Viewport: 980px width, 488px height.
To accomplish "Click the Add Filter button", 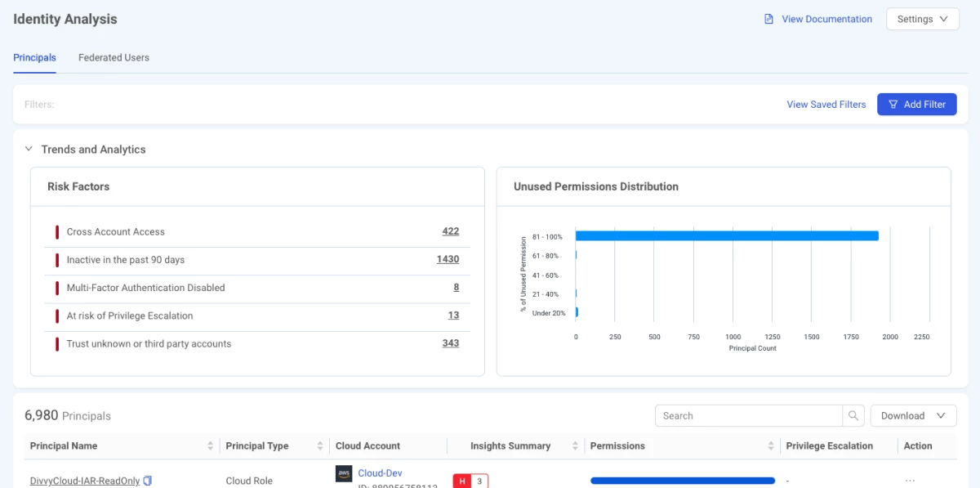I will 916,105.
